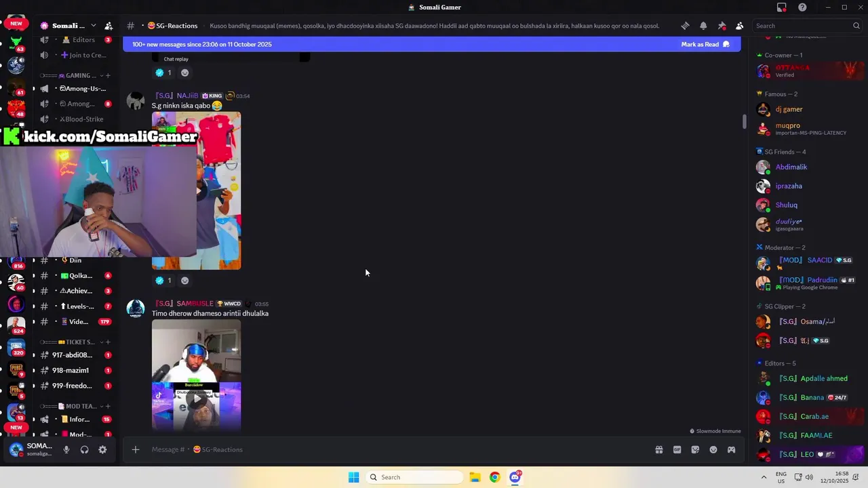
Task: Open File Explorer on taskbar
Action: click(x=475, y=477)
